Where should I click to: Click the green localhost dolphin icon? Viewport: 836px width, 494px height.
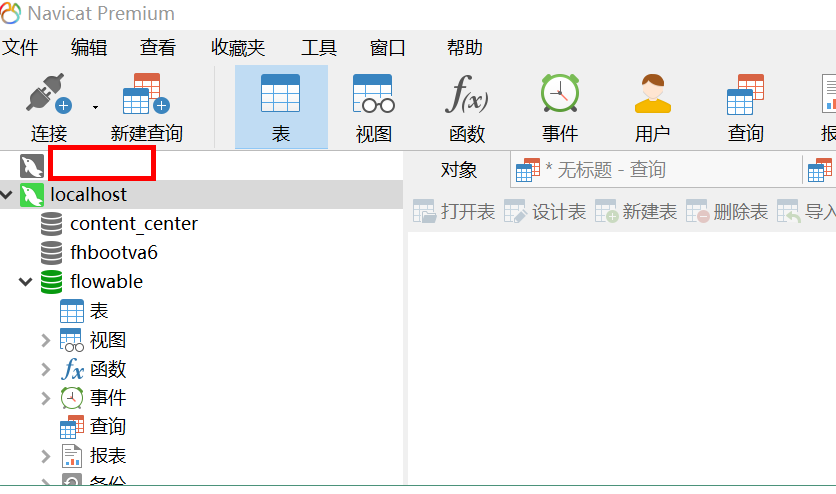click(x=31, y=195)
